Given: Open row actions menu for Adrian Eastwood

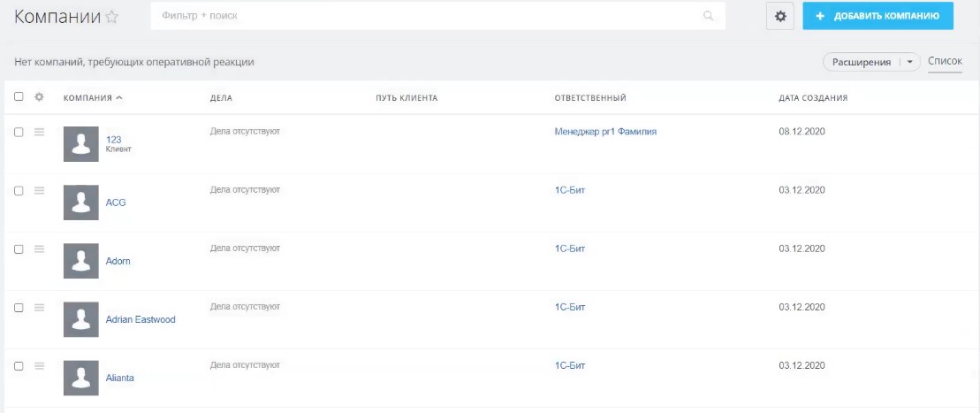Looking at the screenshot, I should [x=39, y=307].
